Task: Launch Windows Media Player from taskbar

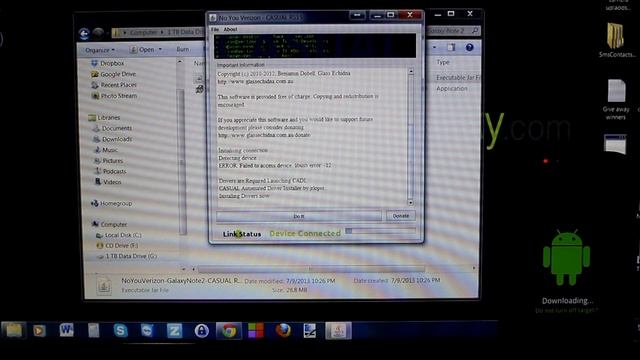Action: click(x=40, y=330)
